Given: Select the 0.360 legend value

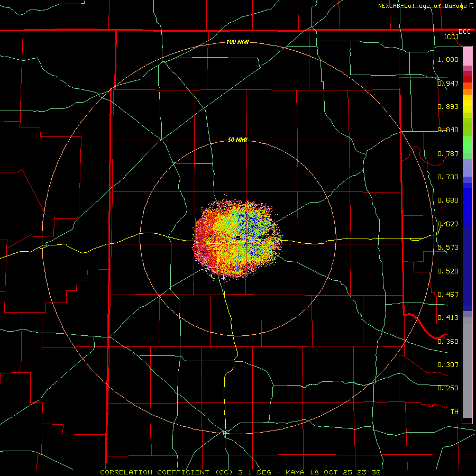Looking at the screenshot, I should [x=448, y=341].
